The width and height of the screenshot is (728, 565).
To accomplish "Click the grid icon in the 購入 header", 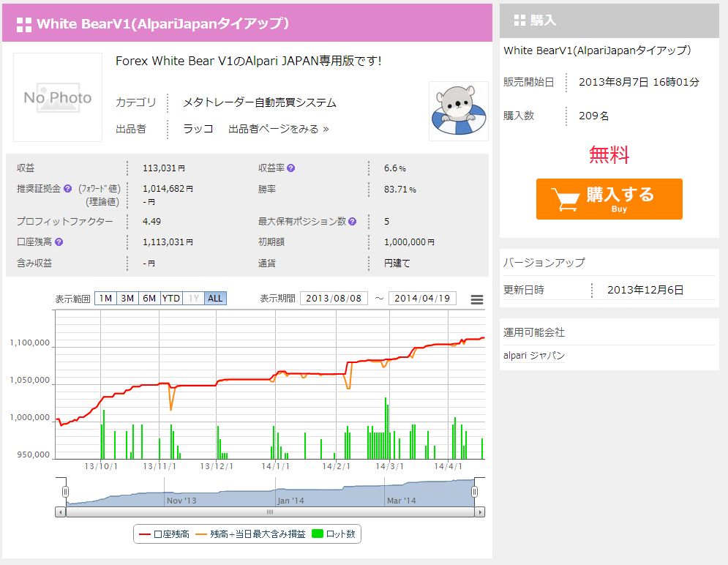I will pyautogui.click(x=520, y=20).
